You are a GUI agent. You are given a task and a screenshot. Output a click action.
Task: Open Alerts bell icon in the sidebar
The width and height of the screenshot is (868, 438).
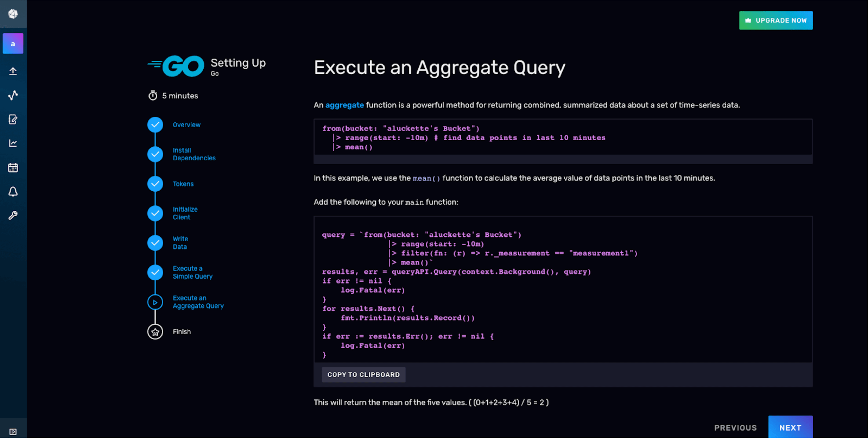click(x=13, y=191)
